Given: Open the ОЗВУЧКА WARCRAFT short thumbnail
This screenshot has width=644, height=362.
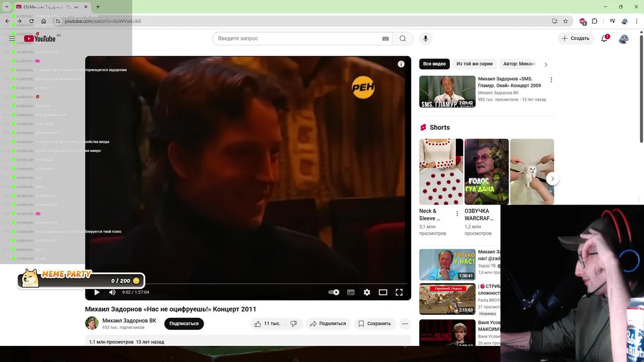Looking at the screenshot, I should (x=487, y=171).
